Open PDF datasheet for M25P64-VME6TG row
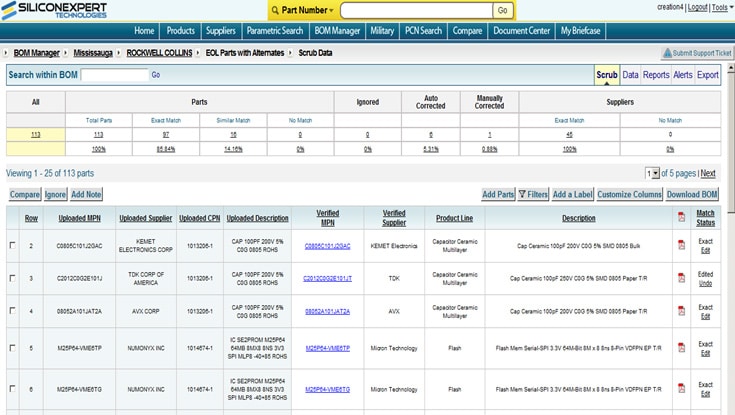The image size is (735, 415). tap(682, 388)
